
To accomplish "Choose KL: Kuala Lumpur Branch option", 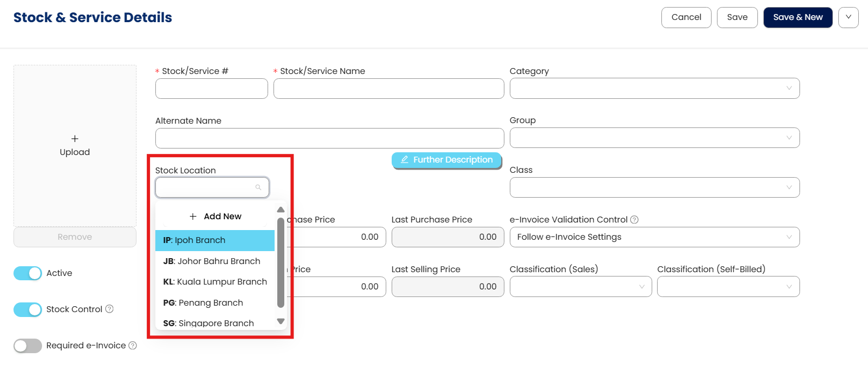I will coord(215,282).
